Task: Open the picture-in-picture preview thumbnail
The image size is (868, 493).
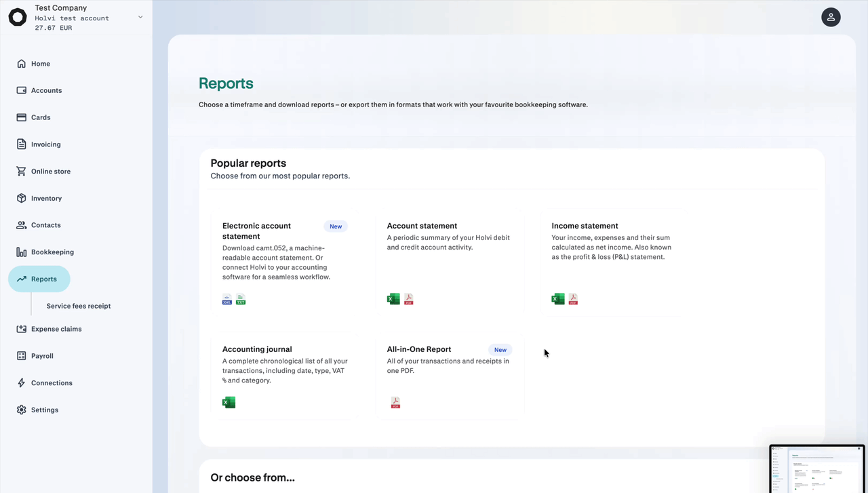Action: [818, 469]
